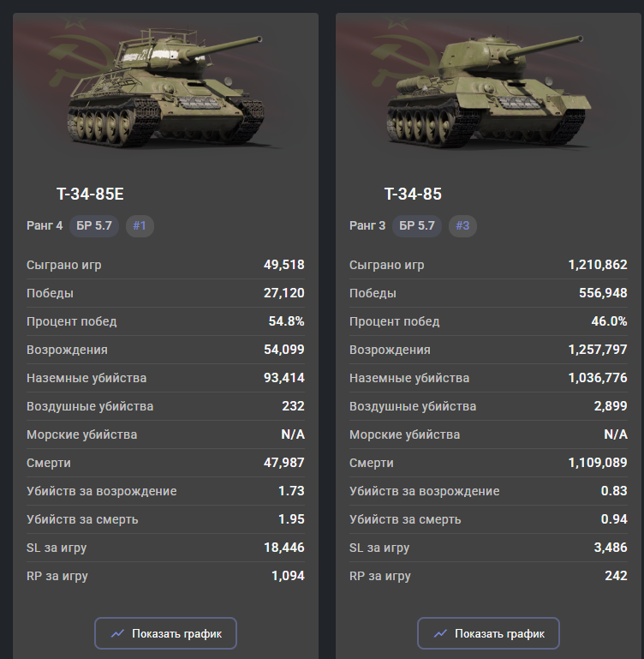
Task: Click the 18,446 SL per game value
Action: 283,548
